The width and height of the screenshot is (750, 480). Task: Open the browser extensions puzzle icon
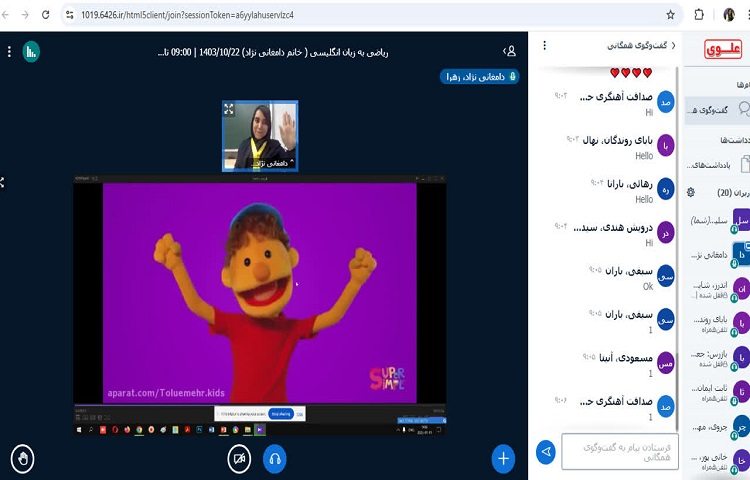[x=699, y=15]
